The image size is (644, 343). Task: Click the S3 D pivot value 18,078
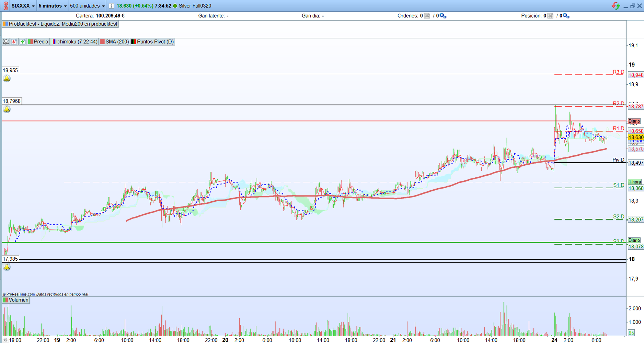[x=635, y=247]
